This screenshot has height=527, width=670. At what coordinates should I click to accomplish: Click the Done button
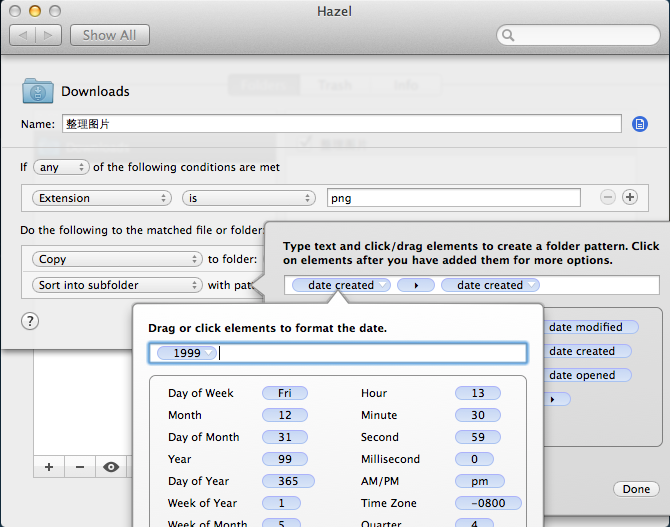click(636, 489)
